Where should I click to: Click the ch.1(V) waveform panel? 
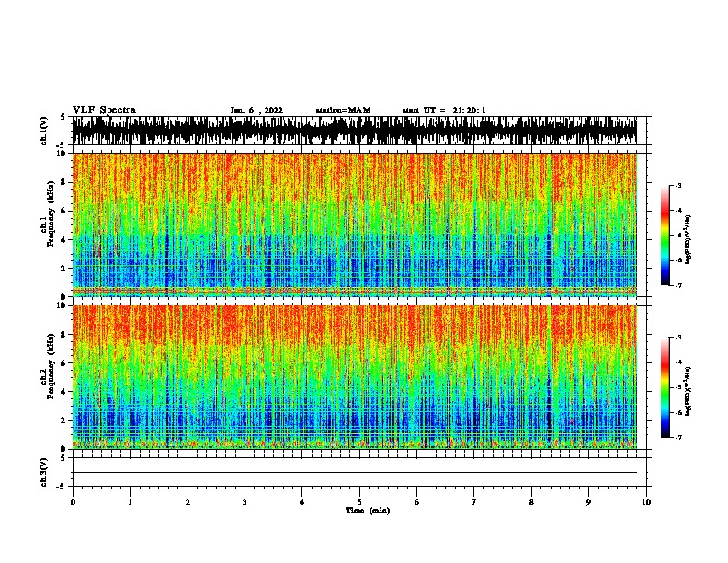358,131
